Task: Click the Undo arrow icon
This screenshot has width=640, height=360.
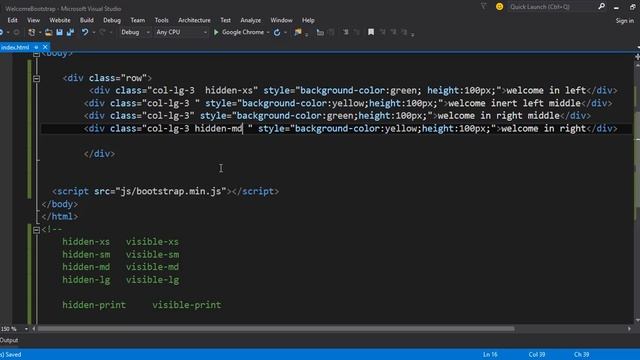Action: [84, 32]
